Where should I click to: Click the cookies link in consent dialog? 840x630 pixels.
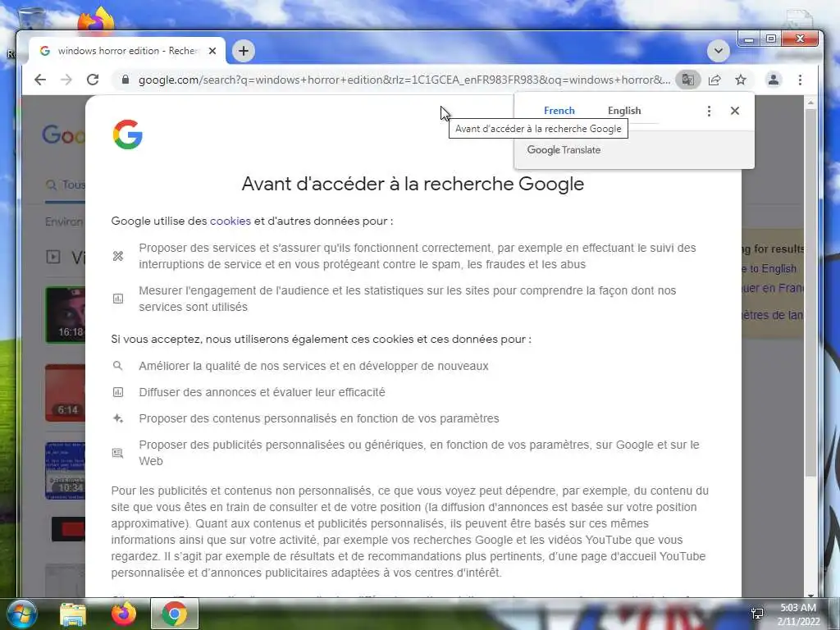[x=230, y=221]
